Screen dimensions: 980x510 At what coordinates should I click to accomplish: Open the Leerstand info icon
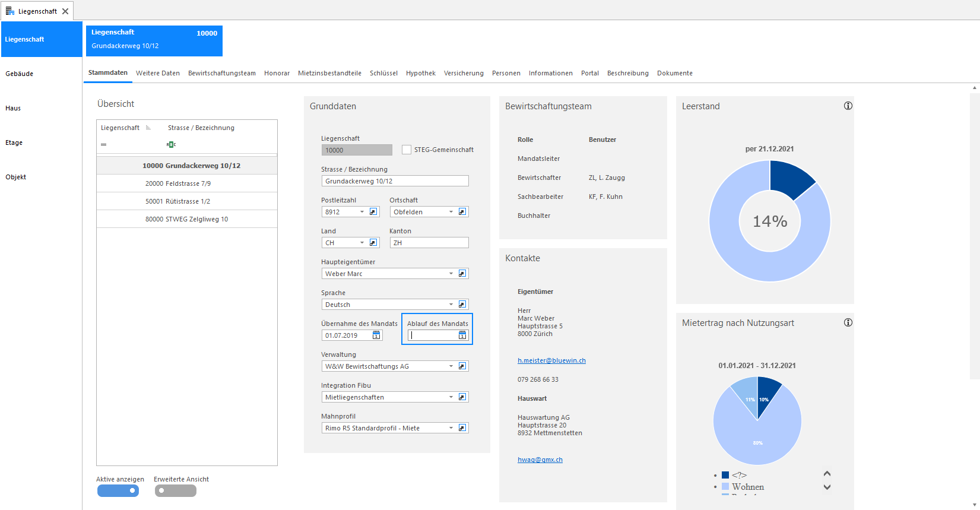tap(848, 106)
